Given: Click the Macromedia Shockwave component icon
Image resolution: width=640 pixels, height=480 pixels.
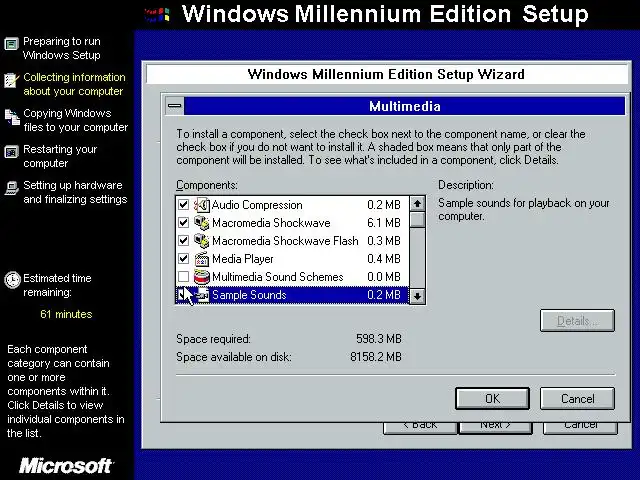Looking at the screenshot, I should click(x=202, y=223).
